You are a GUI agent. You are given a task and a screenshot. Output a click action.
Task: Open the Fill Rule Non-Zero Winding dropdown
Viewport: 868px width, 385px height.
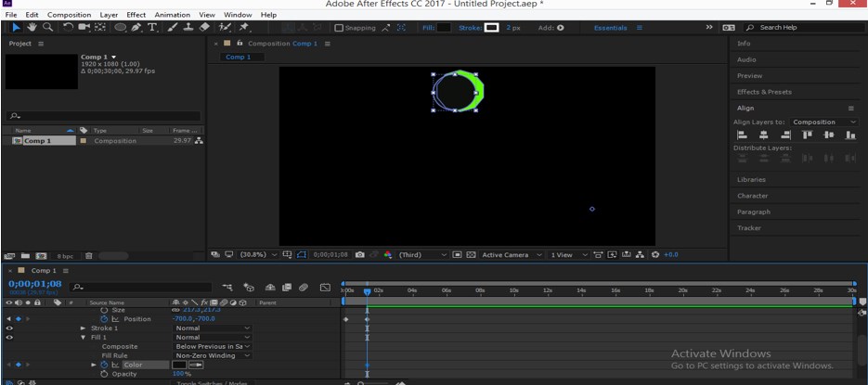tap(214, 355)
